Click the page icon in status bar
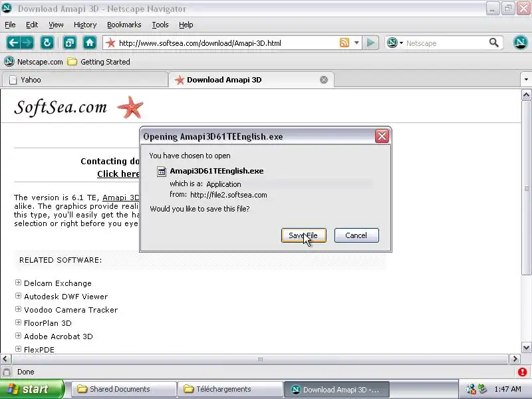532x399 pixels. (x=7, y=372)
